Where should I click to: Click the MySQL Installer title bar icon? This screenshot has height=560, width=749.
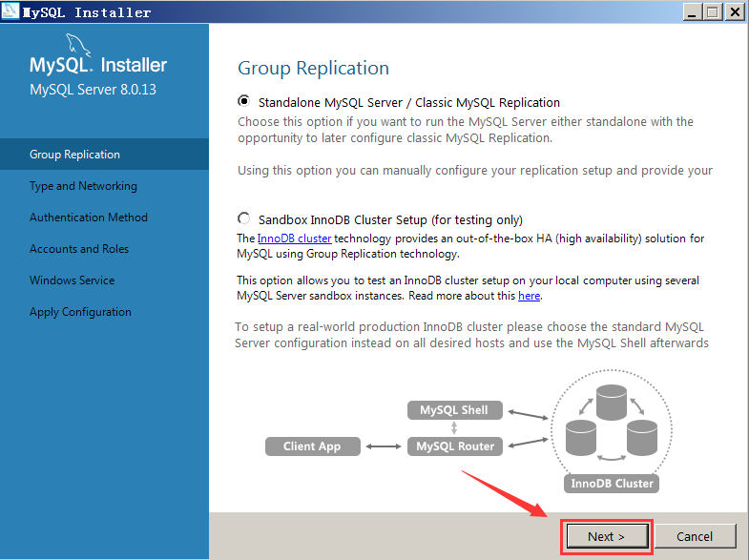tap(10, 11)
